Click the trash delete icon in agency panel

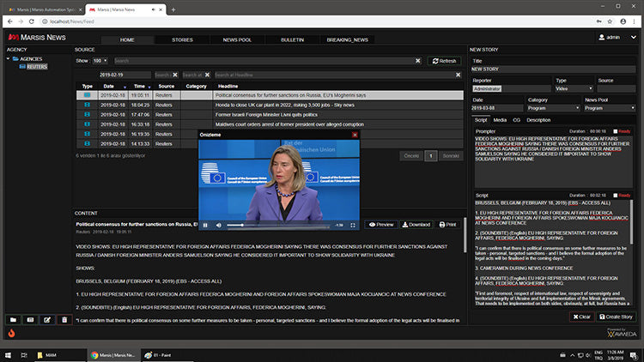64,319
